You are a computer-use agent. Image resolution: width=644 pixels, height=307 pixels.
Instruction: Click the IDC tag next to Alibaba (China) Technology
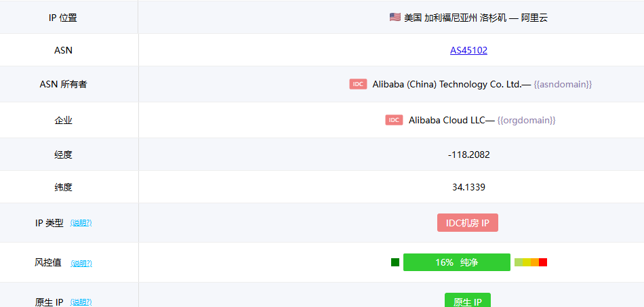coord(358,84)
